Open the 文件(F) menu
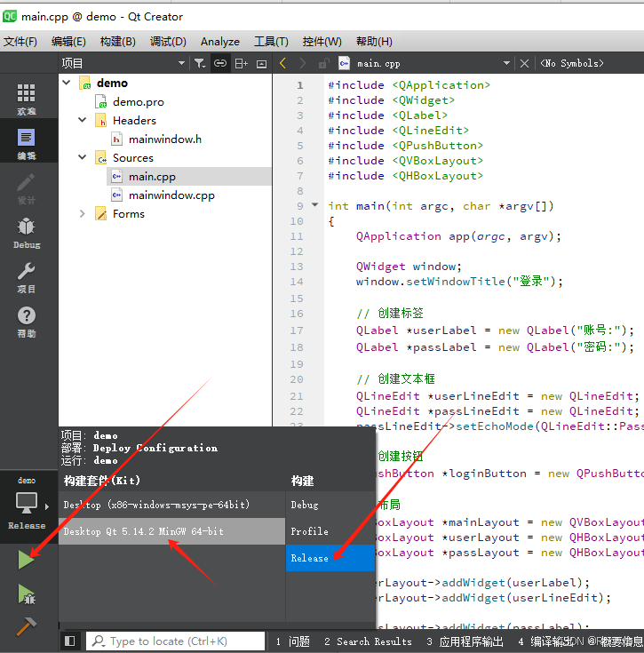 click(x=20, y=42)
